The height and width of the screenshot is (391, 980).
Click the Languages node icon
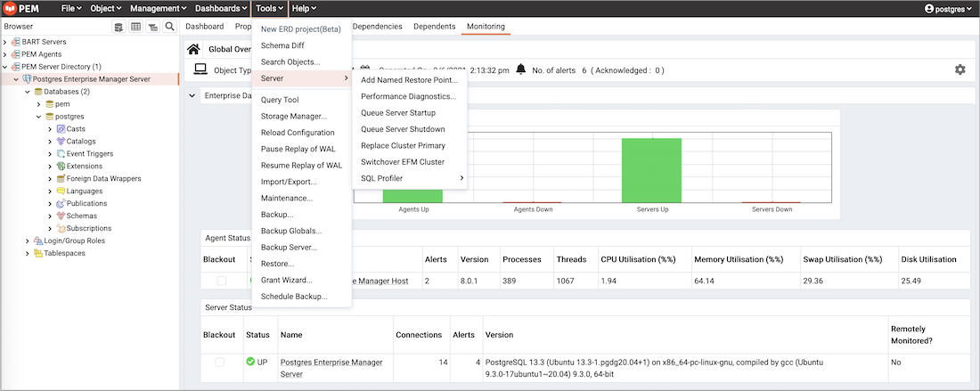61,191
